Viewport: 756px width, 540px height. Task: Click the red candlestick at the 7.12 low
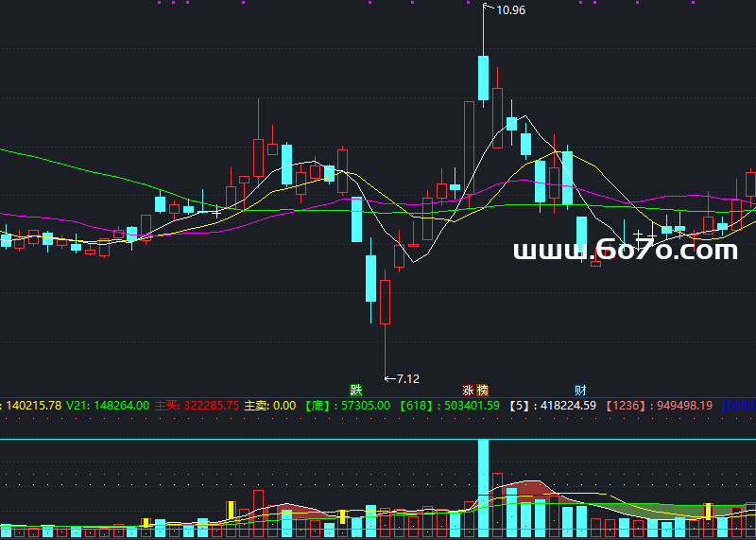tap(385, 302)
